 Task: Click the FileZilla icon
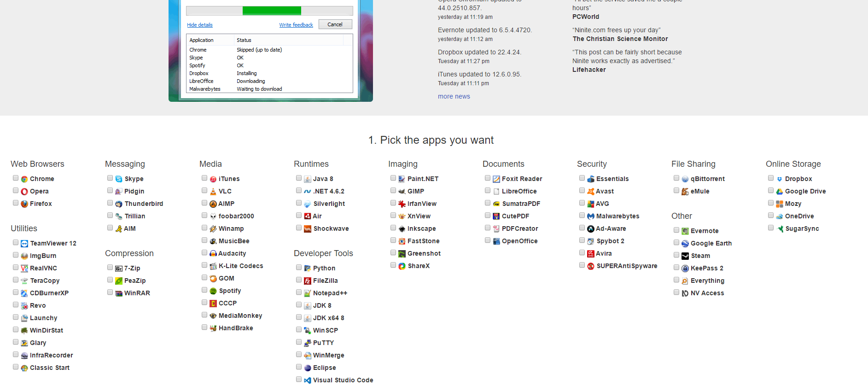click(308, 281)
